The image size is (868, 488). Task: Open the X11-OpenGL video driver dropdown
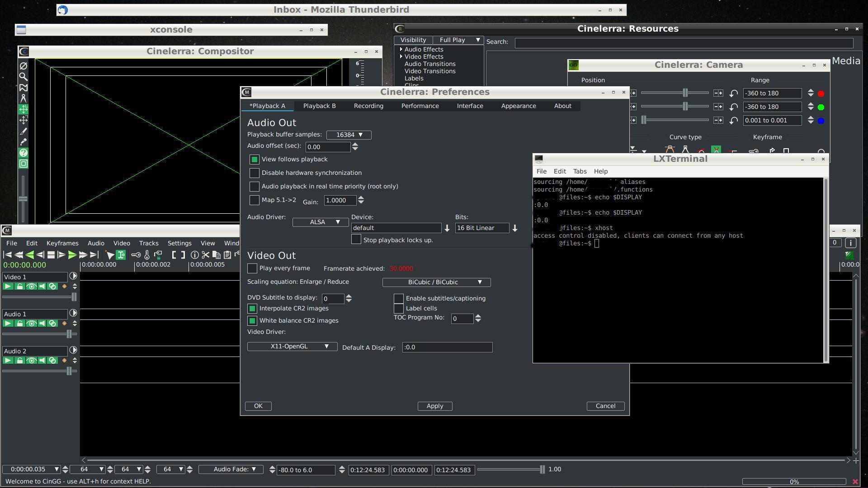tap(292, 347)
